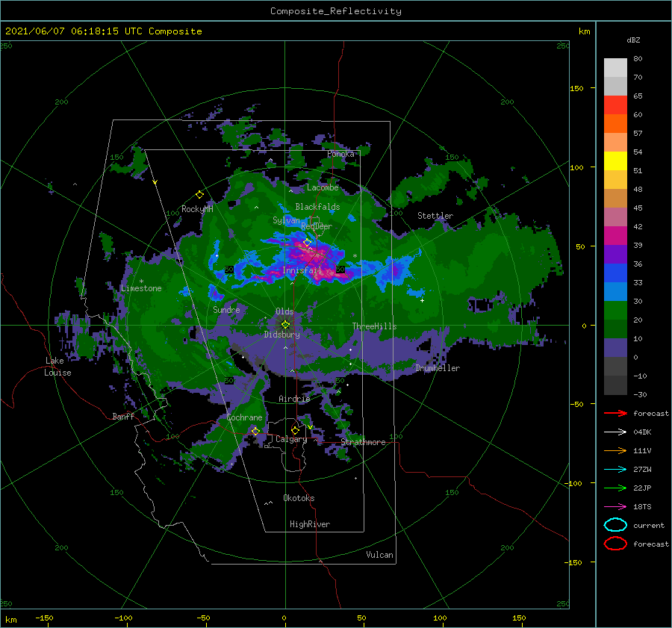Click the '18TS' legend text
This screenshot has height=628, width=672.
(642, 506)
